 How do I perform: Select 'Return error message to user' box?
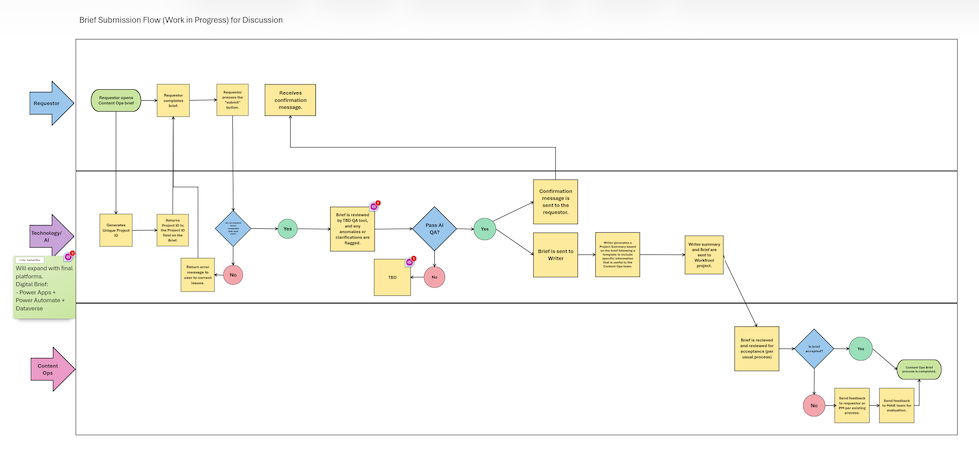[198, 275]
